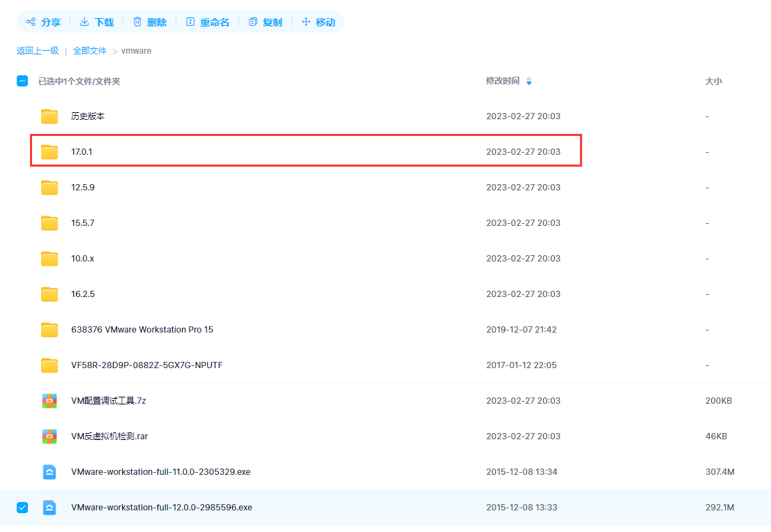Click the rename (重命名) icon
771x532 pixels.
[190, 22]
